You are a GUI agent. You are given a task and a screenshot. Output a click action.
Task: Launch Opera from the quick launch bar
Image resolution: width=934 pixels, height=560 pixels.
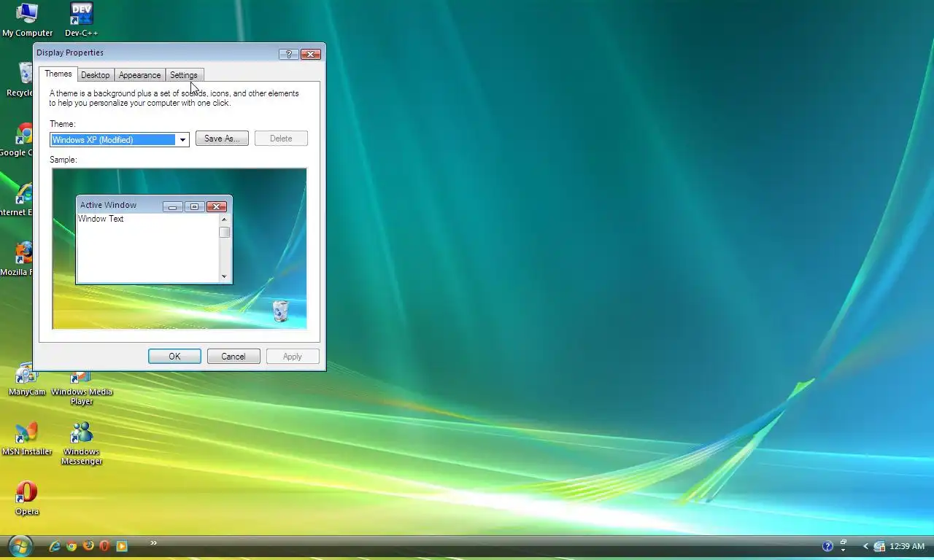[105, 546]
